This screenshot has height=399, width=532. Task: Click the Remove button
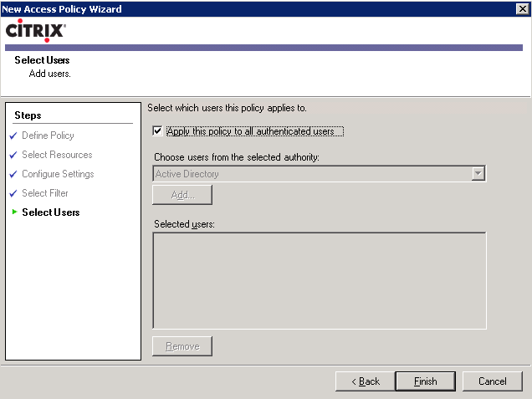(x=182, y=346)
